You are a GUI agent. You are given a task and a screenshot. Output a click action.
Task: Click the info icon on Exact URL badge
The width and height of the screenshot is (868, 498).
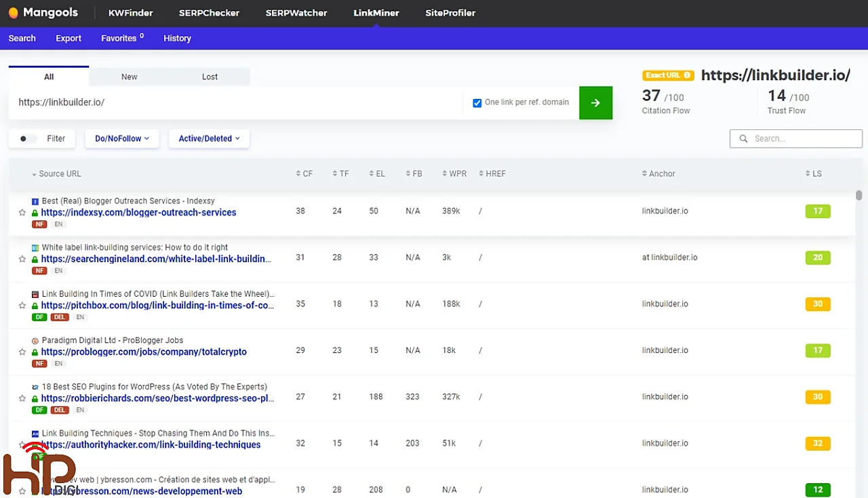(686, 75)
